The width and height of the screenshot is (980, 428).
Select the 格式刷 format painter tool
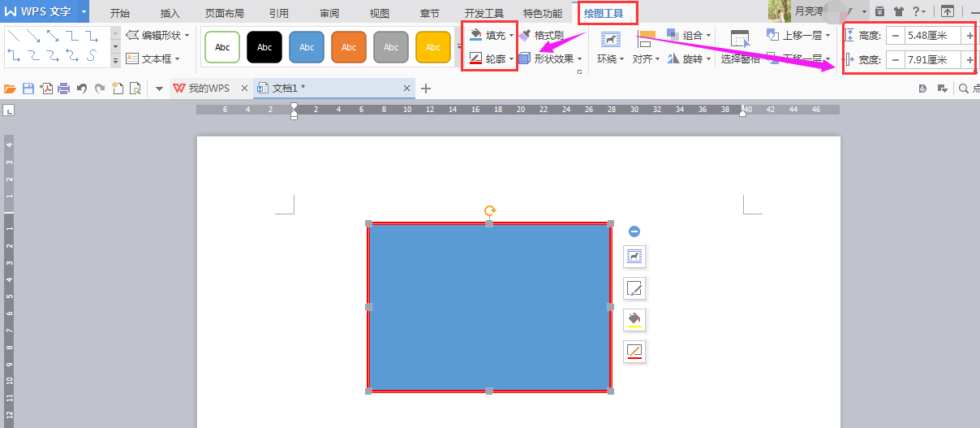tap(542, 36)
